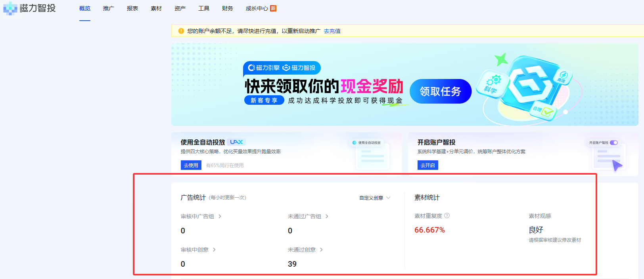This screenshot has height=279, width=644.
Task: Click the 高效 lightning tile on banner
Action: (x=563, y=77)
